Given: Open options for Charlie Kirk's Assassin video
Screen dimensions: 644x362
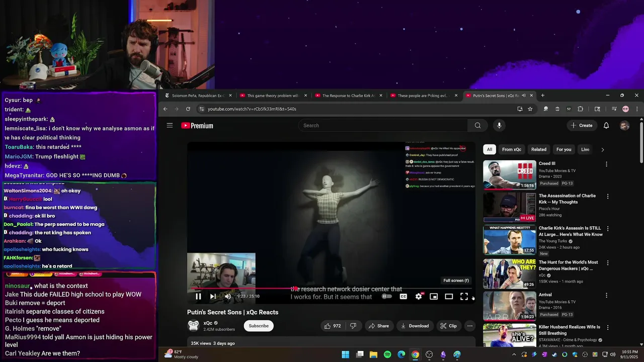Looking at the screenshot, I should click(x=607, y=229).
